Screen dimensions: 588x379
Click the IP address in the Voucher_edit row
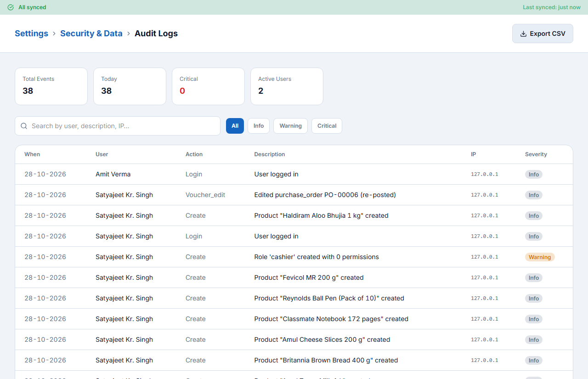tap(485, 195)
